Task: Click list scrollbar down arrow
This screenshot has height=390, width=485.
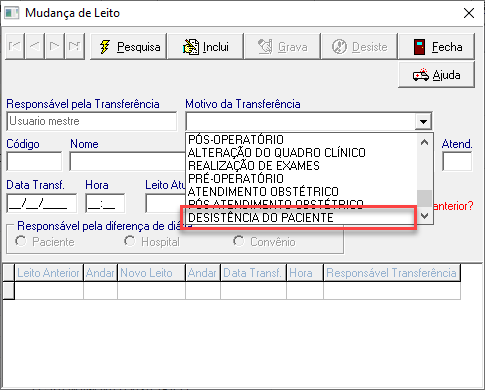Action: point(424,216)
